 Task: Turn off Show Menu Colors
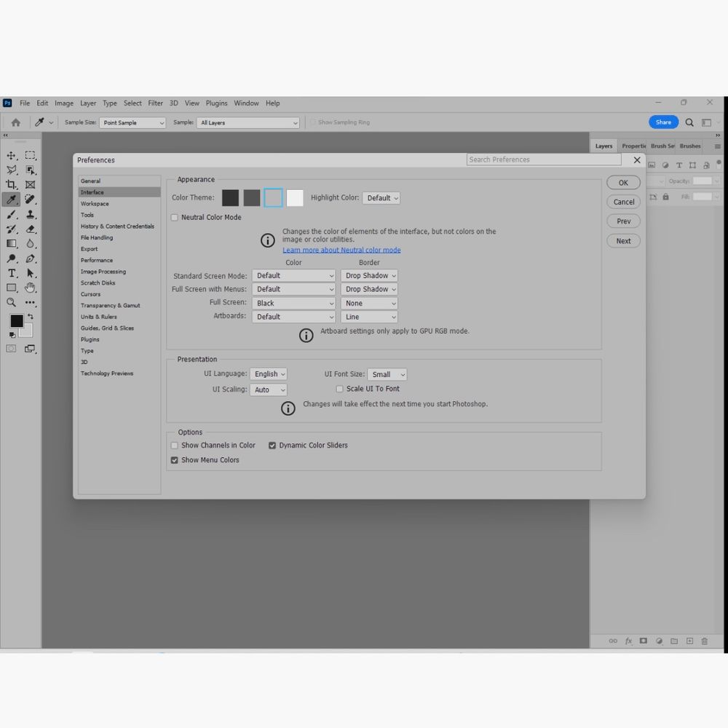coord(174,459)
